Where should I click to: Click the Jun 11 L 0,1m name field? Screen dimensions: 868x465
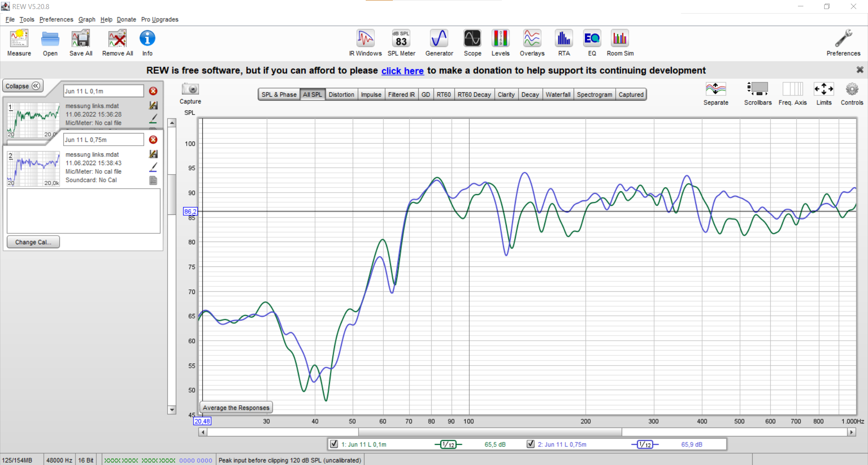pos(104,91)
